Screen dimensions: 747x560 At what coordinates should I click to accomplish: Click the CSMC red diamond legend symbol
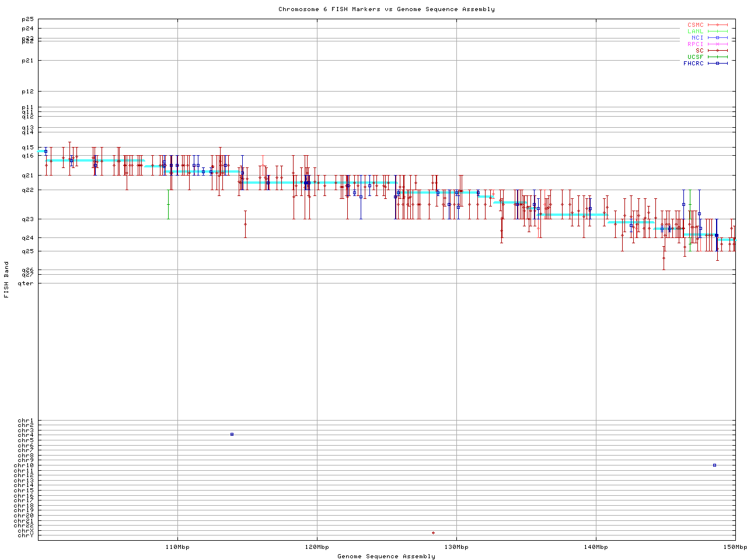pos(717,25)
